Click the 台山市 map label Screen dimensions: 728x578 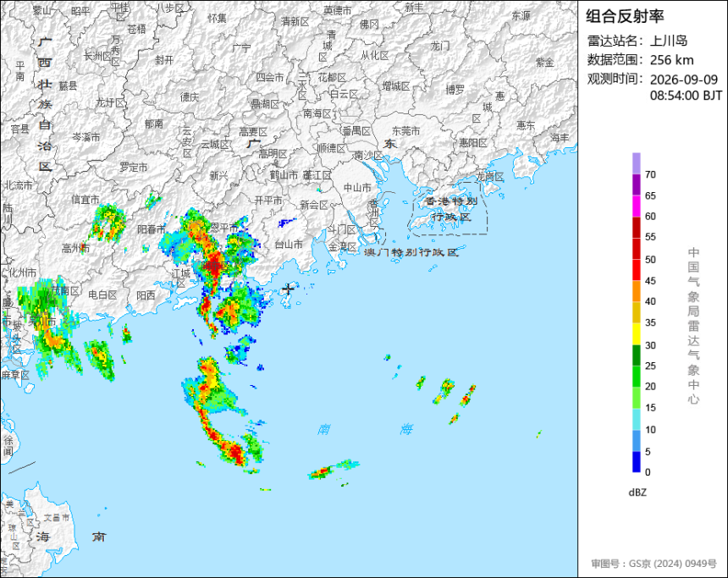click(x=289, y=245)
